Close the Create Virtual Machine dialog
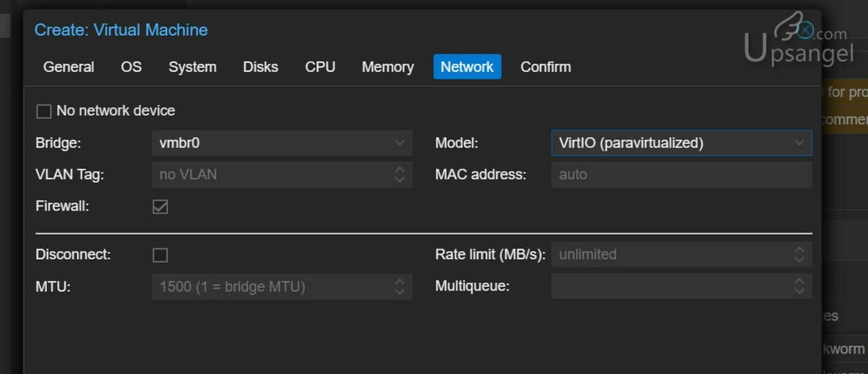The image size is (868, 374). tap(805, 30)
